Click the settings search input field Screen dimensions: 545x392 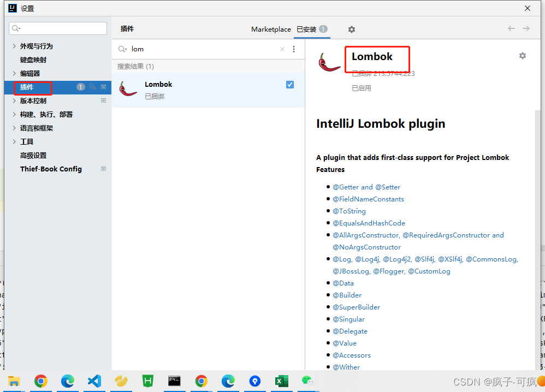58,28
